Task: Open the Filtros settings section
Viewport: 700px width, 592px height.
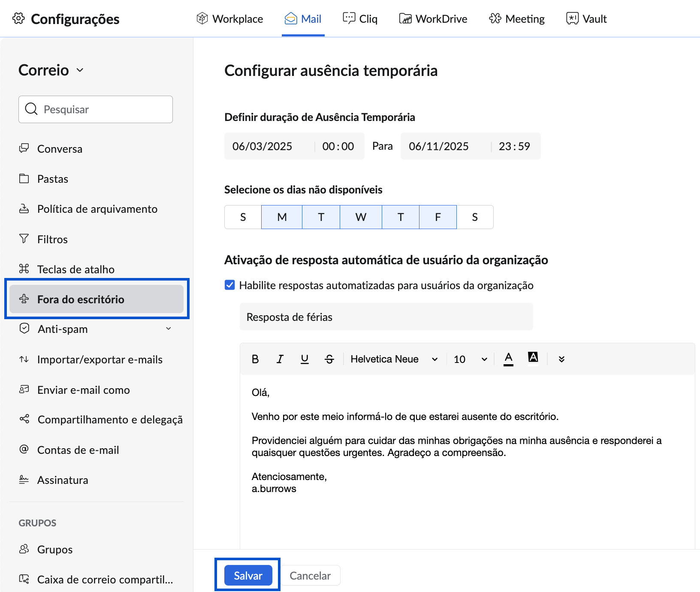Action: click(52, 239)
